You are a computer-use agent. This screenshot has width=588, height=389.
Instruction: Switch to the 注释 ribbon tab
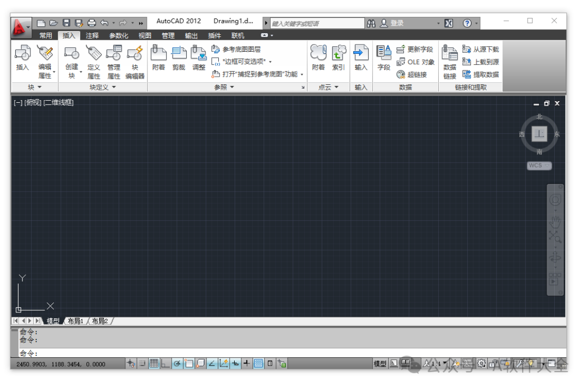click(92, 35)
